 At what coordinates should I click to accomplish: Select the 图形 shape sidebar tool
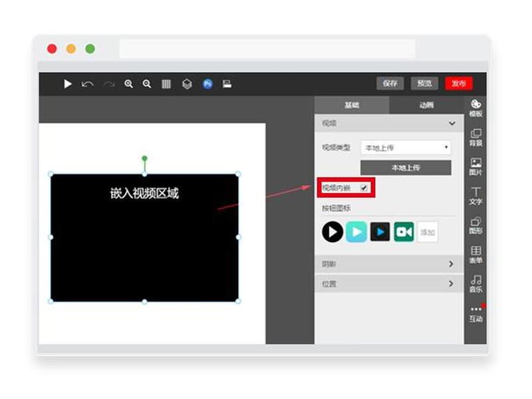tap(475, 225)
